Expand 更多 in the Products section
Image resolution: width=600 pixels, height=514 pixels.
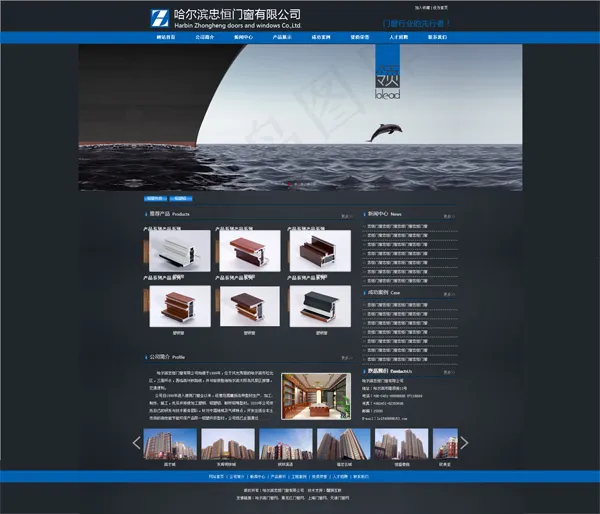(346, 215)
